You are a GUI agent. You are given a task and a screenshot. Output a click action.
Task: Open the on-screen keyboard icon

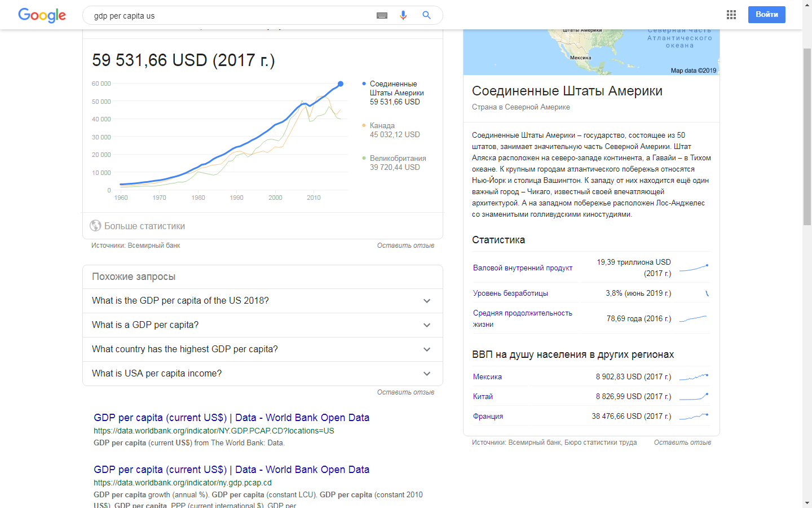[382, 16]
